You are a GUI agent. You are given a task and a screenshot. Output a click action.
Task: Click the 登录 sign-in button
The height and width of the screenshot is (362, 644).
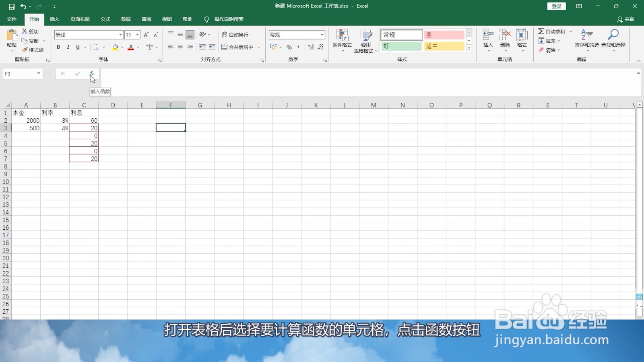click(557, 6)
